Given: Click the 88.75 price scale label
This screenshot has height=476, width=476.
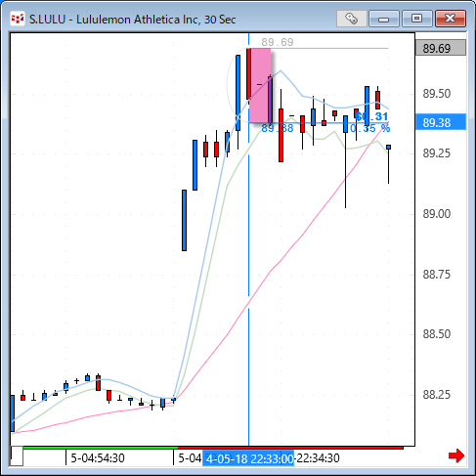Looking at the screenshot, I should click(x=437, y=275).
